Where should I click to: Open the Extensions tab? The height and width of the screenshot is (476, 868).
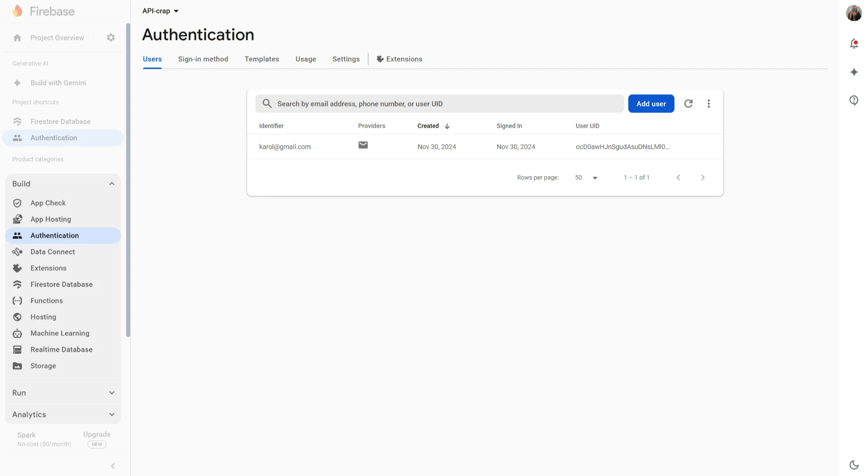(399, 59)
